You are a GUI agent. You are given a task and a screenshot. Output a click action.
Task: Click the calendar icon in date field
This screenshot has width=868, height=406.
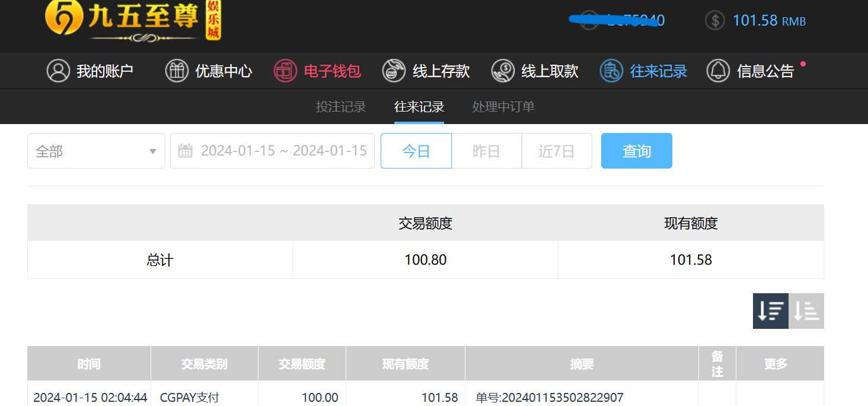point(185,151)
